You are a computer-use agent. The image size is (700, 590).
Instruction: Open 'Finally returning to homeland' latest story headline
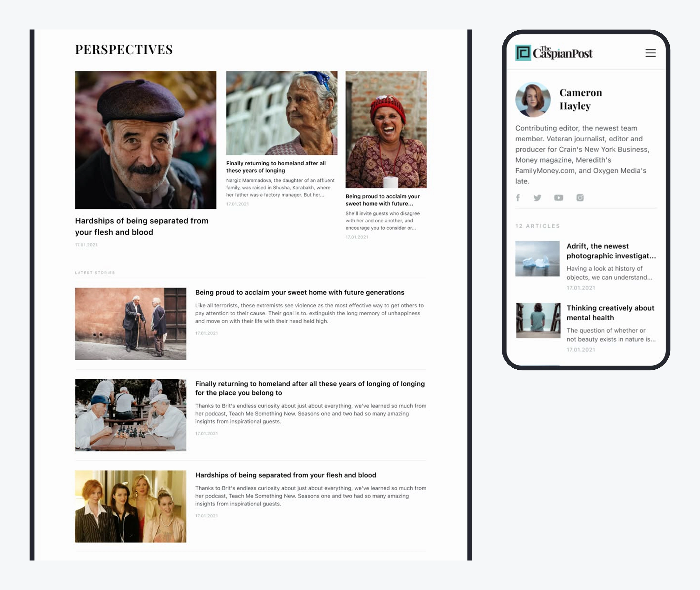[310, 388]
